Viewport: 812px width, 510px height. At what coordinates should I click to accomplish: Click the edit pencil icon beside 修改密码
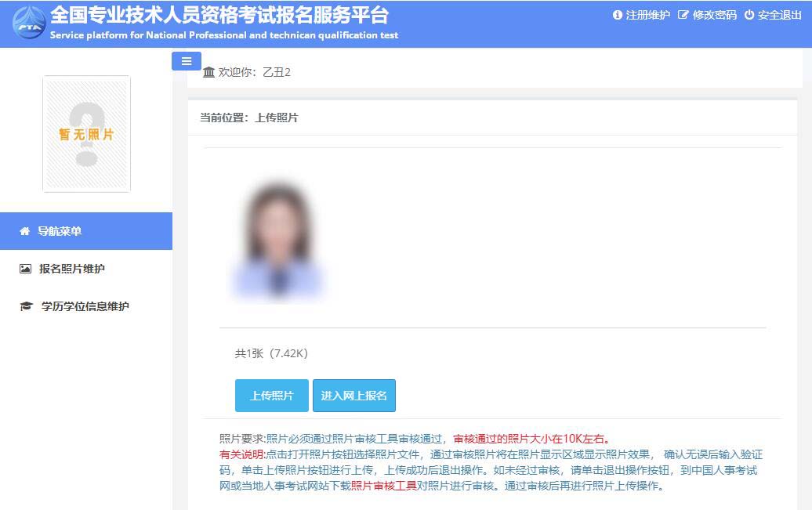[x=683, y=15]
